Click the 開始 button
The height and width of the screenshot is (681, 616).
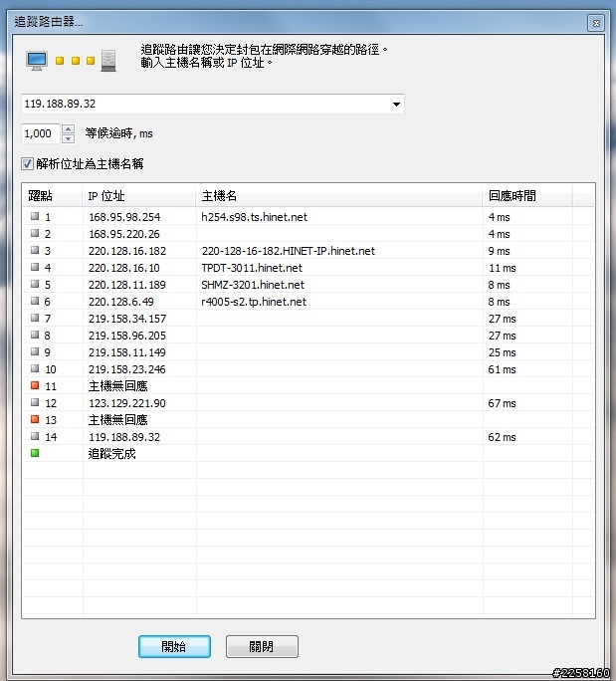coord(174,646)
